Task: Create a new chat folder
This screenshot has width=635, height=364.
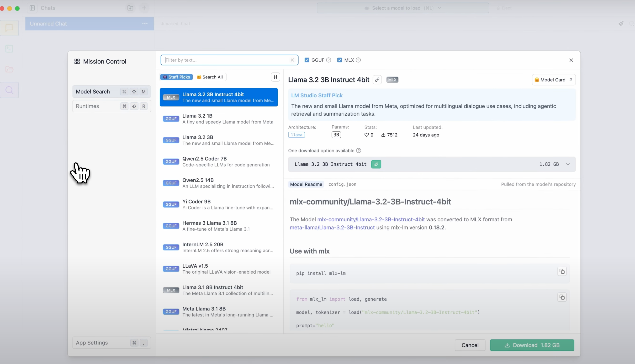Action: tap(130, 8)
